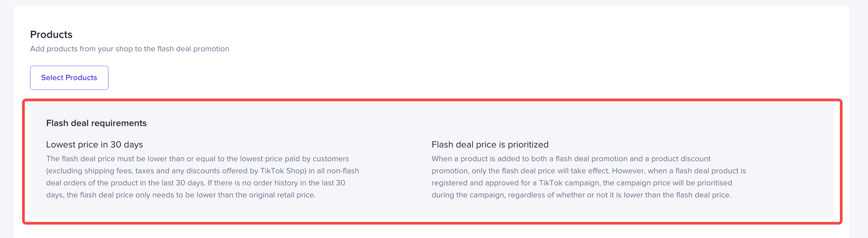The image size is (868, 238).
Task: Click the line starting '(excluding shipping fees'
Action: click(x=202, y=171)
